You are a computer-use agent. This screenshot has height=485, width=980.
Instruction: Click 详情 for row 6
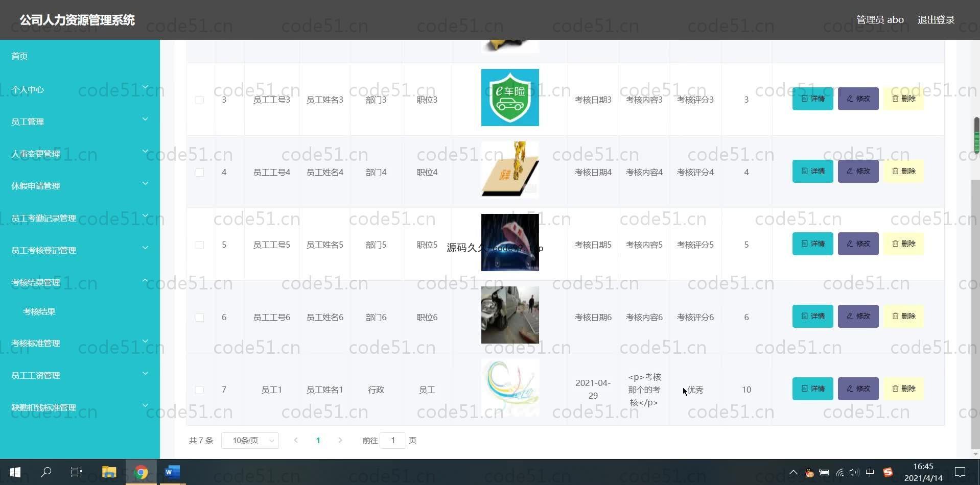[812, 316]
